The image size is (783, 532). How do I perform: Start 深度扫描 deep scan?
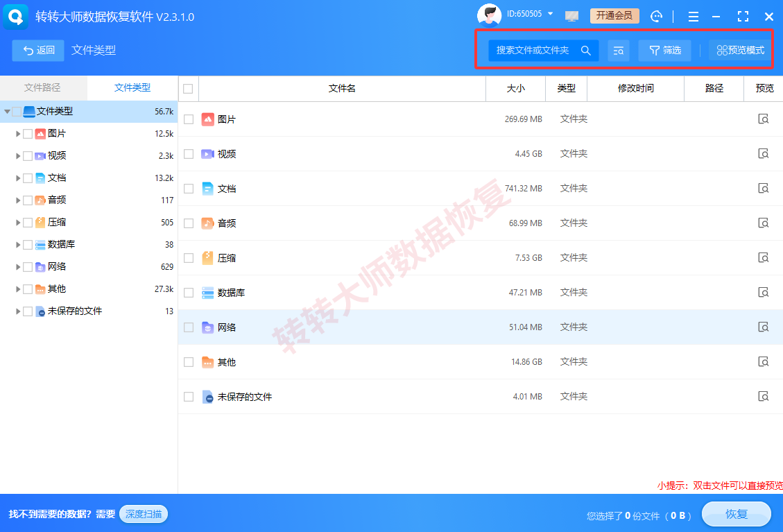point(144,514)
